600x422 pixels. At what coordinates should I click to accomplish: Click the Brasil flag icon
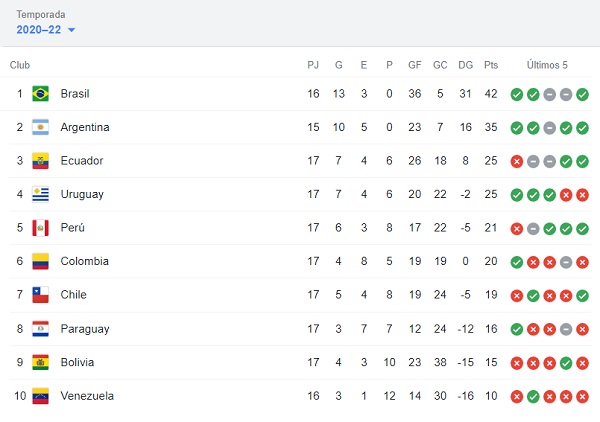pos(40,94)
